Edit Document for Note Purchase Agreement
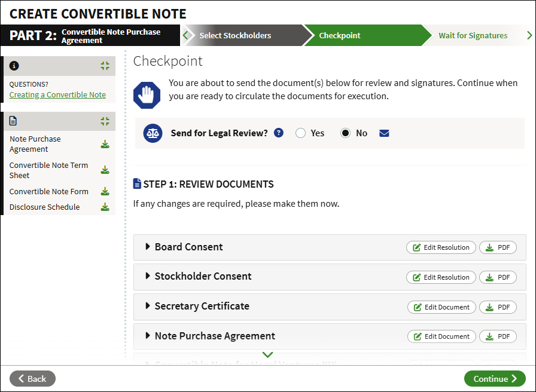The height and width of the screenshot is (392, 536). tap(441, 336)
